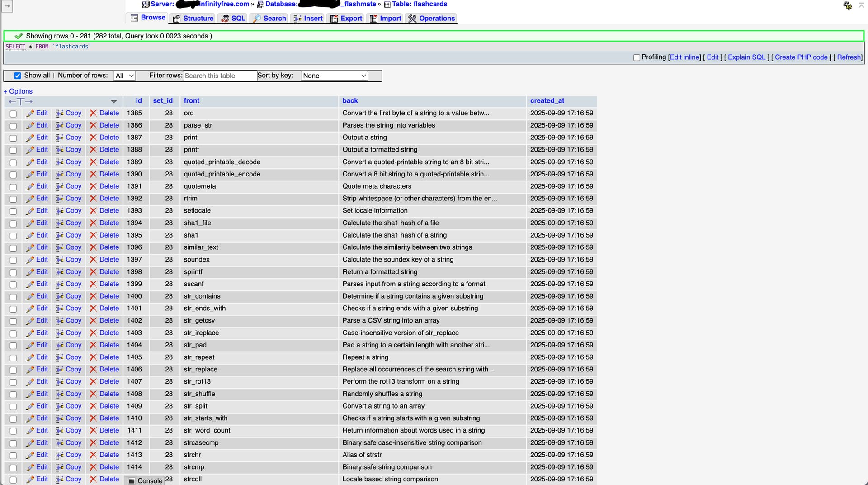The height and width of the screenshot is (485, 868).
Task: Click the Edit inline link
Action: click(685, 57)
